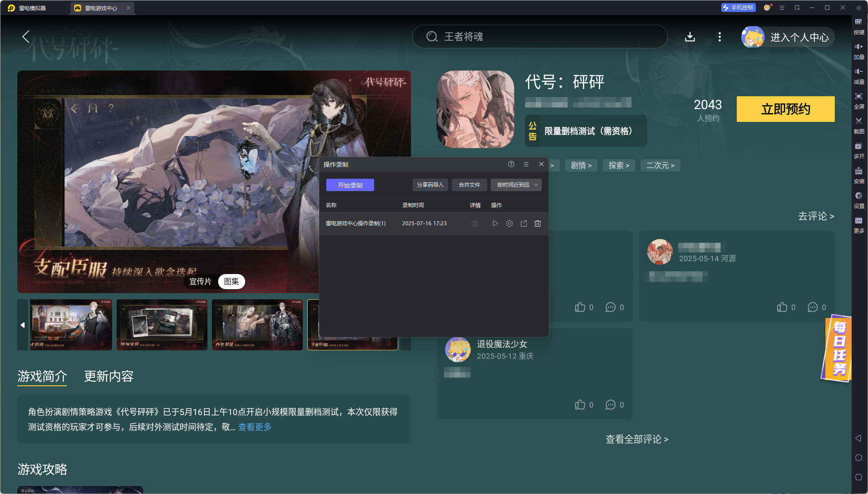
Task: Open the three-dot more options menu
Action: point(719,37)
